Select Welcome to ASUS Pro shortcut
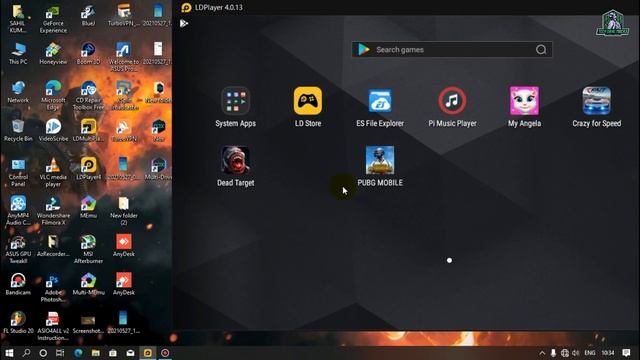This screenshot has height=360, width=640. pos(124,57)
